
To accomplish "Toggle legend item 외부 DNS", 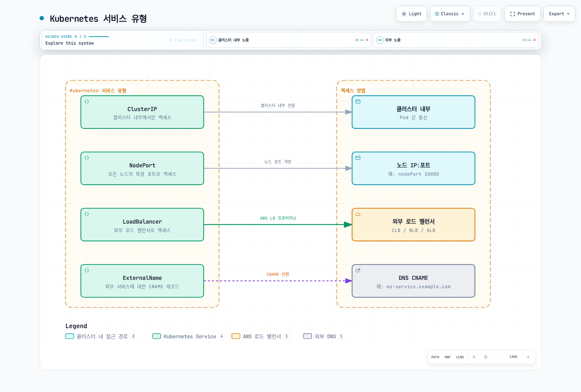I will (324, 336).
